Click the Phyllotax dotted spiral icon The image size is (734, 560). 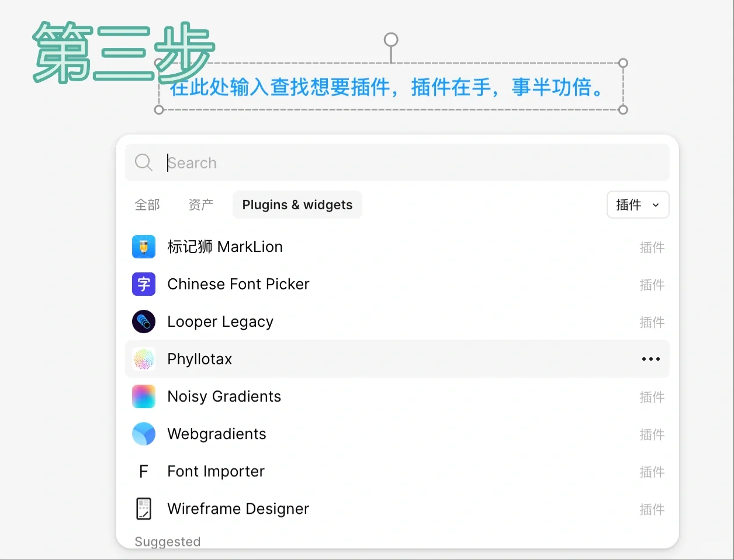pos(144,359)
